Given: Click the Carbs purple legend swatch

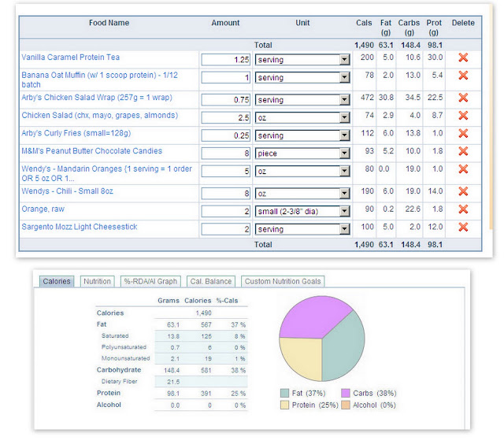Looking at the screenshot, I should point(346,393).
